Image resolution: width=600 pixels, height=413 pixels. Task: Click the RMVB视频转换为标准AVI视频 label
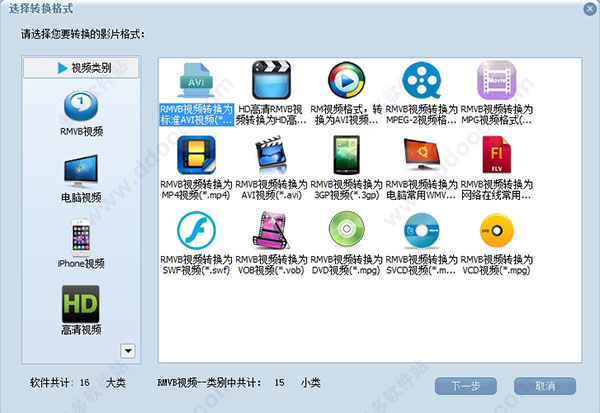point(196,114)
